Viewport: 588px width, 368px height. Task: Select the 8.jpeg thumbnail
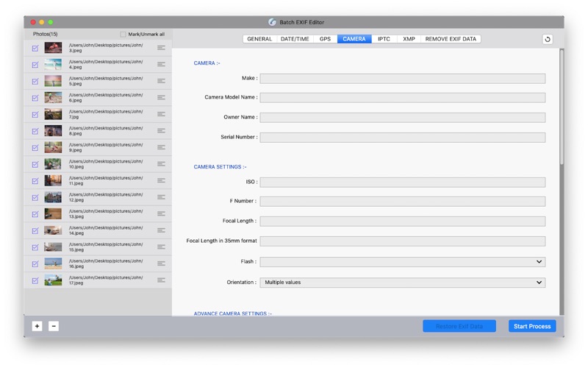[53, 131]
